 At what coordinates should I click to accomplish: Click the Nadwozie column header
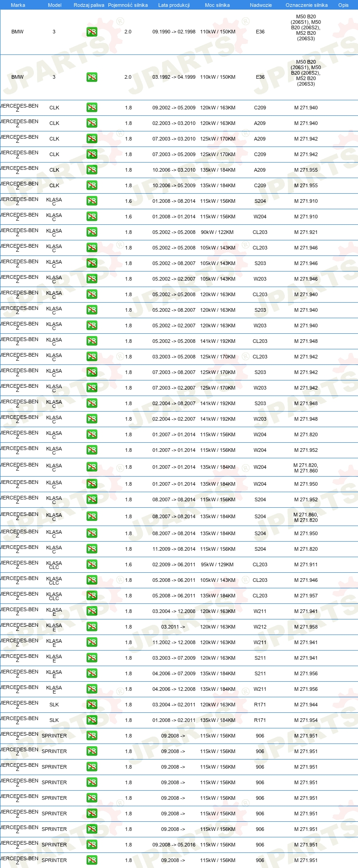[260, 5]
